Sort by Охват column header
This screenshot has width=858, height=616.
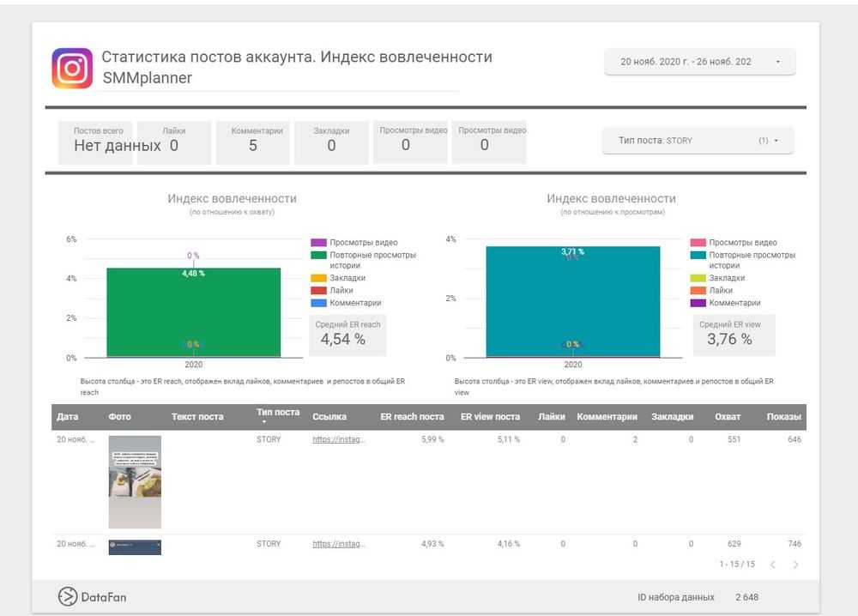coord(728,417)
